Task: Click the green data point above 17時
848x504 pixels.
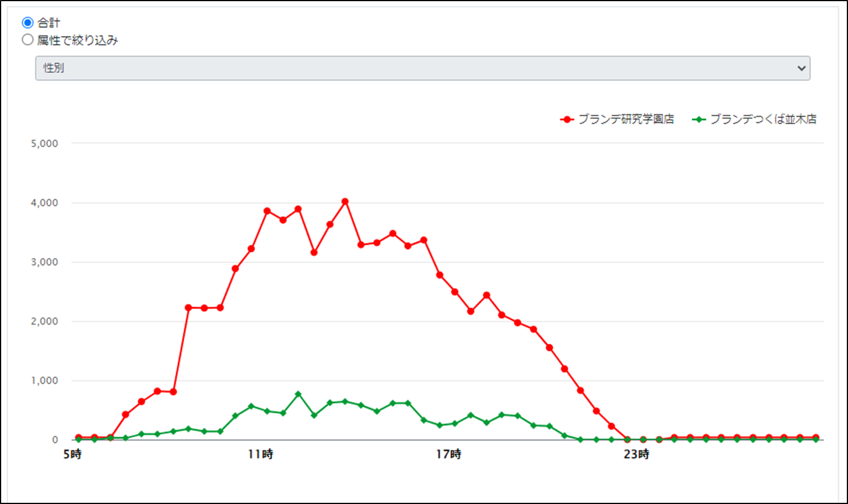Action: tap(455, 424)
